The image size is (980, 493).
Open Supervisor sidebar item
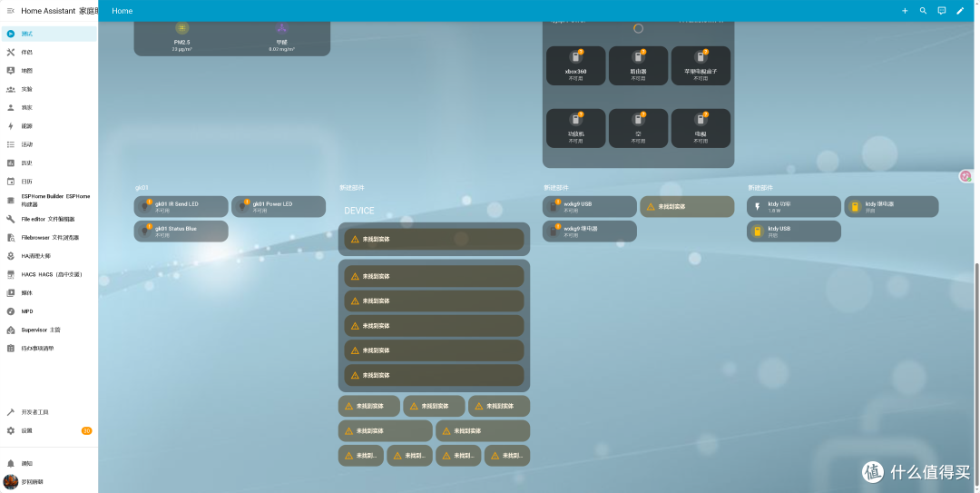(49, 330)
